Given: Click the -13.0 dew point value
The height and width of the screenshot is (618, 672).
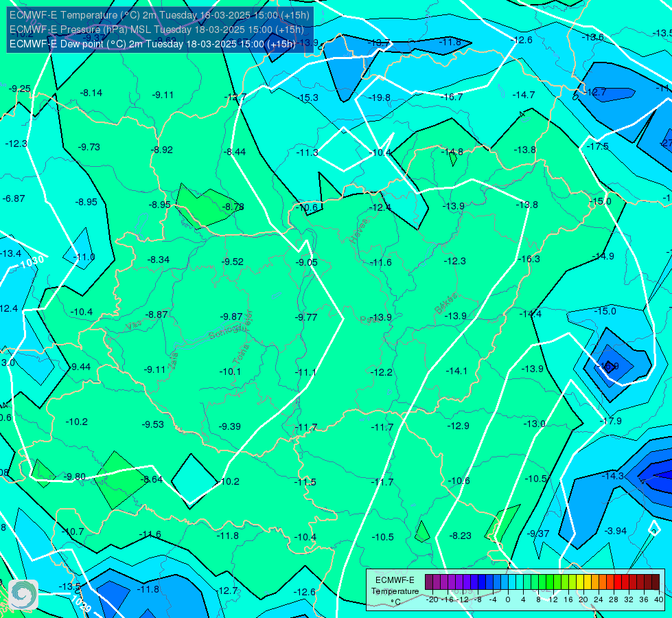Looking at the screenshot, I should point(535,424).
